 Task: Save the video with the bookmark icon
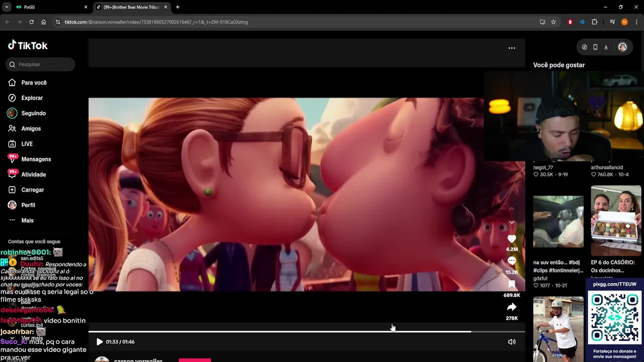coord(512,284)
